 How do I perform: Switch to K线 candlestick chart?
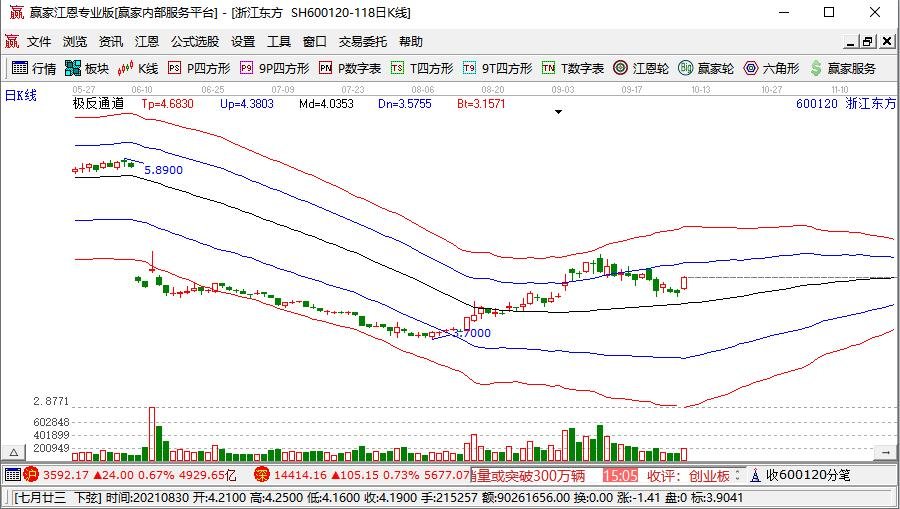click(x=138, y=68)
